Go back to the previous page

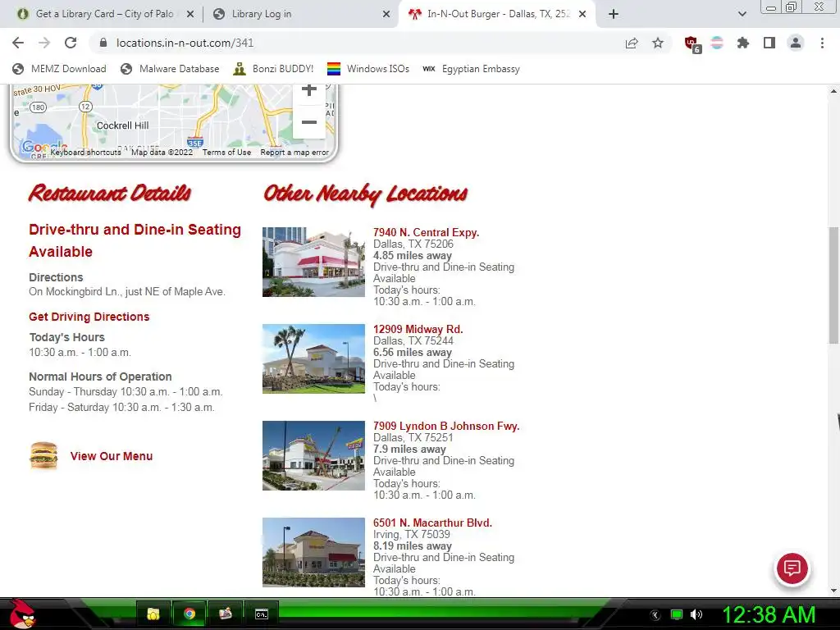pyautogui.click(x=18, y=43)
